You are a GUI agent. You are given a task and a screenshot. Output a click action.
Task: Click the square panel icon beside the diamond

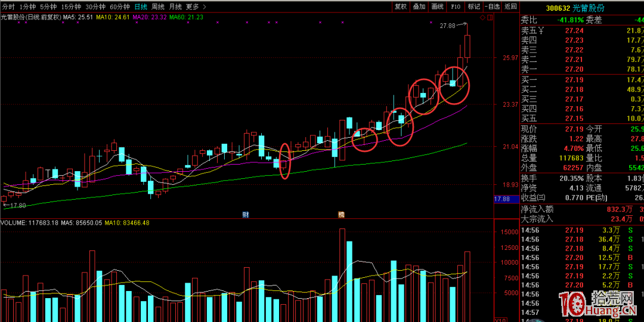tap(489, 17)
